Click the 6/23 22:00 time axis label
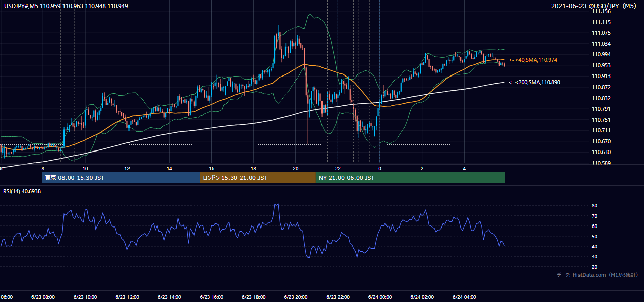Image resolution: width=644 pixels, height=302 pixels. 338,297
